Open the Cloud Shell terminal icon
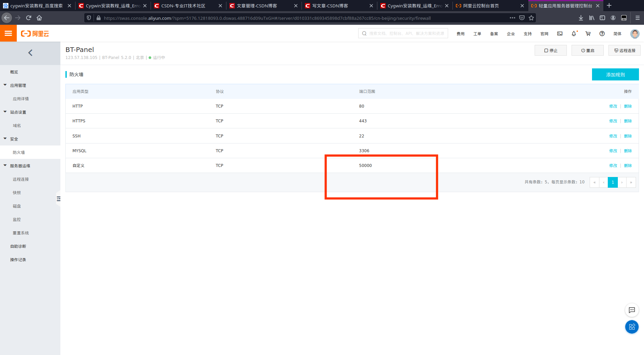Image resolution: width=644 pixels, height=355 pixels. coord(560,34)
